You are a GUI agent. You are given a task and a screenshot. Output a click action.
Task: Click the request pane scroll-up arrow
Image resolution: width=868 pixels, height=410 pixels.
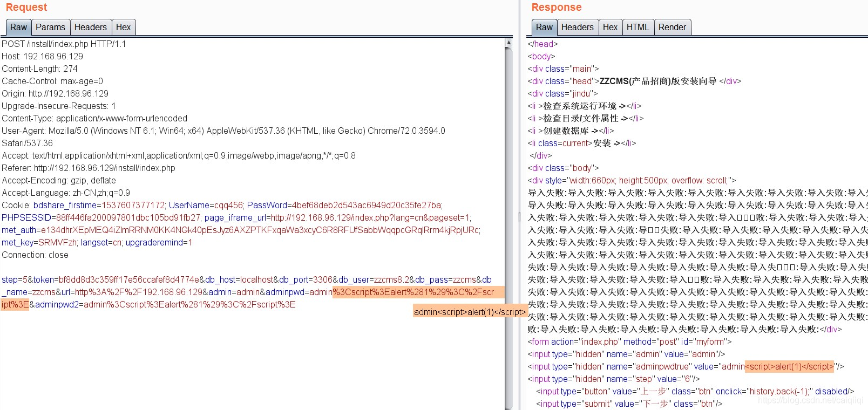coord(508,42)
